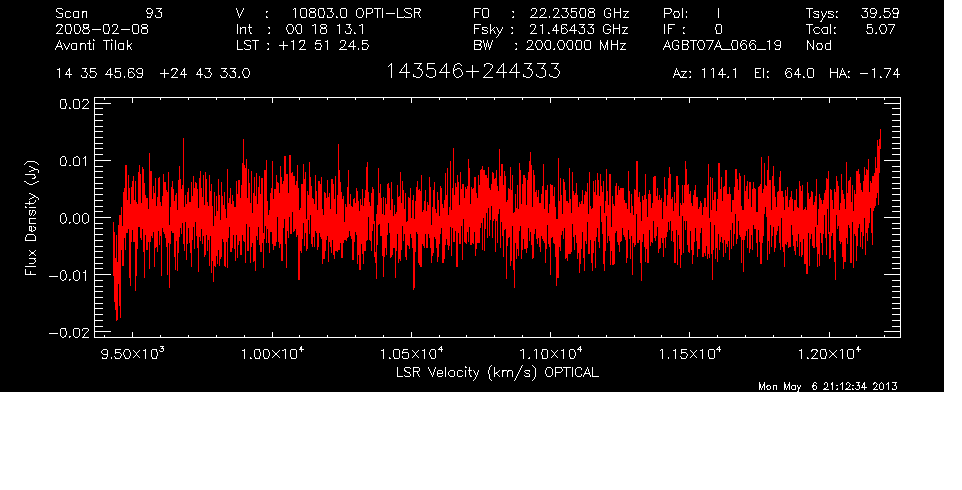Select x-axis tick label 1.20×10⁴

[x=829, y=354]
